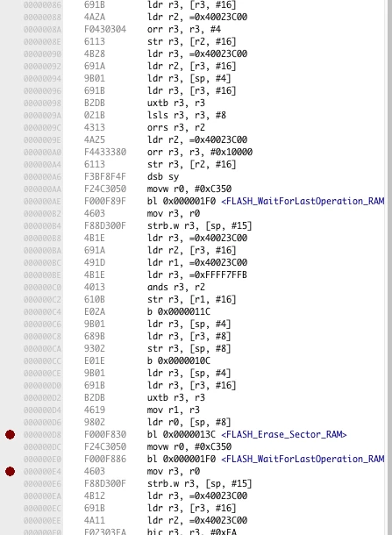Click opcode F3BF8F4F

click(x=105, y=177)
